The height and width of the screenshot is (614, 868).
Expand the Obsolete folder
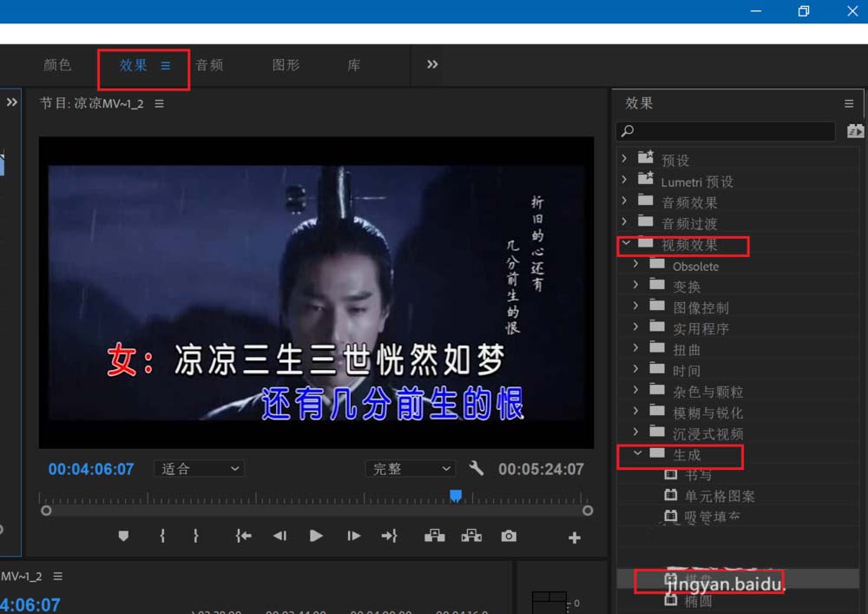635,264
